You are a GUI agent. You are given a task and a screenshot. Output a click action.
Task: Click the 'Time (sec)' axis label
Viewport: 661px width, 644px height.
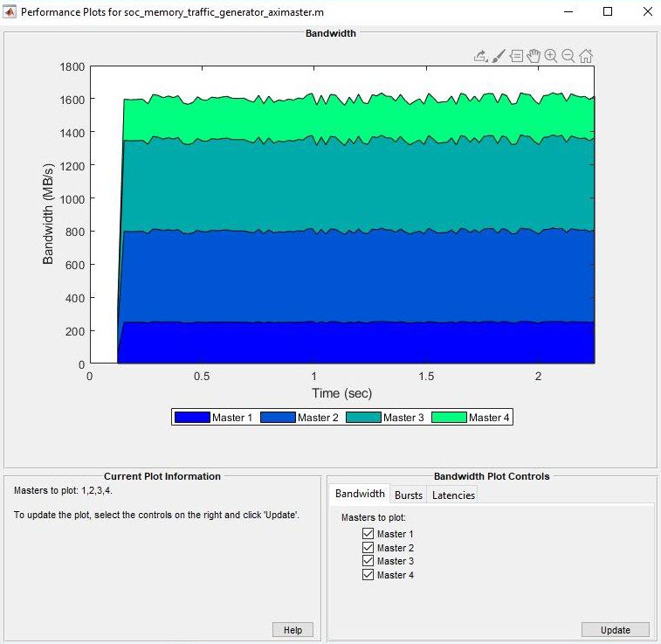(342, 393)
